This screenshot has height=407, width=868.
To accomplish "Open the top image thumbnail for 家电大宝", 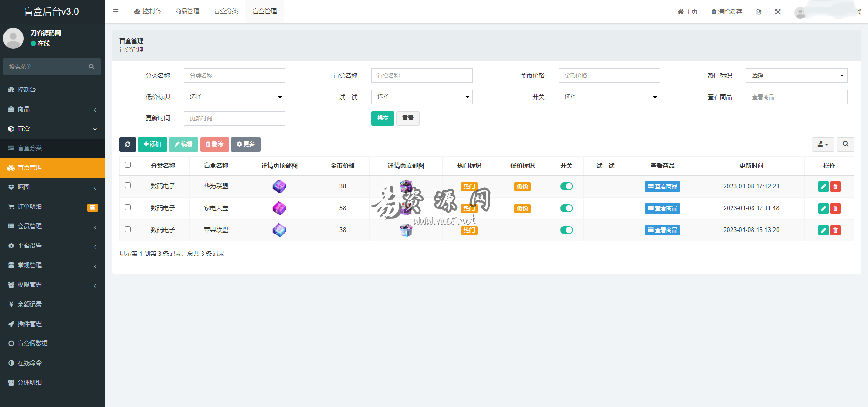I will tap(279, 208).
